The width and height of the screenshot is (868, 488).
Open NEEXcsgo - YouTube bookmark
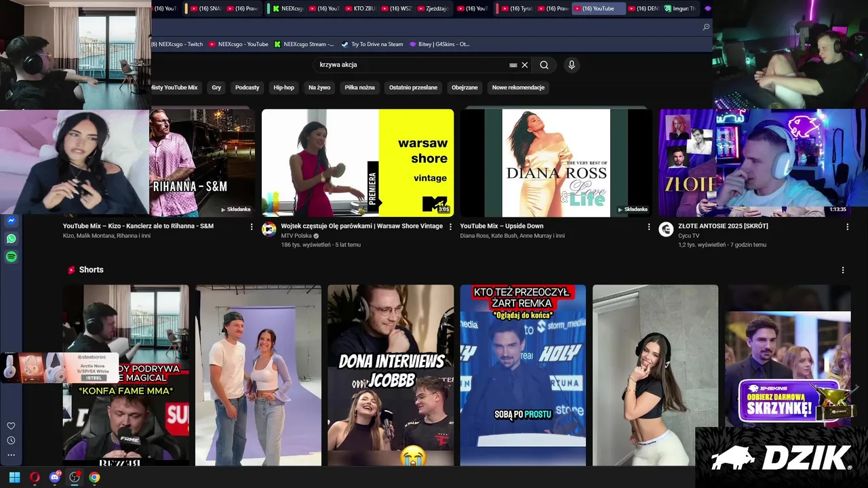tap(238, 44)
